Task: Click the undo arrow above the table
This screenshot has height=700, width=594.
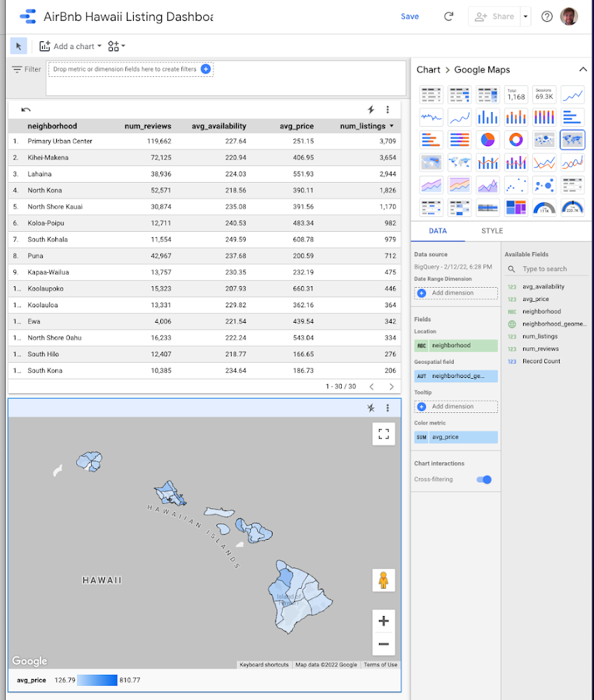Action: (x=26, y=109)
